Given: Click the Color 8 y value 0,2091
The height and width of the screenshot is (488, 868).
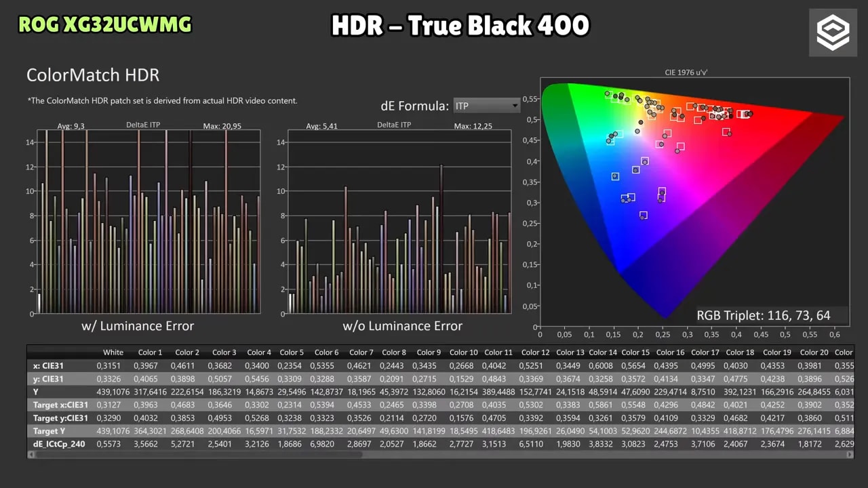Looking at the screenshot, I should pyautogui.click(x=394, y=379).
